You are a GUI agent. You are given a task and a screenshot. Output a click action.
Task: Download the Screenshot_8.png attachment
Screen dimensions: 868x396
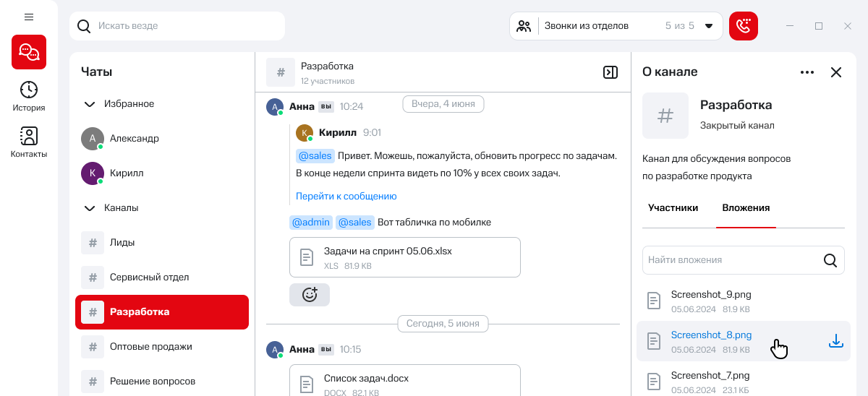pyautogui.click(x=835, y=341)
